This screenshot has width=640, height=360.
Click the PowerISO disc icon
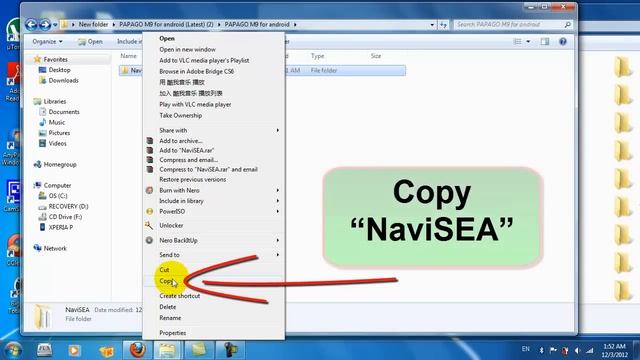tap(150, 211)
